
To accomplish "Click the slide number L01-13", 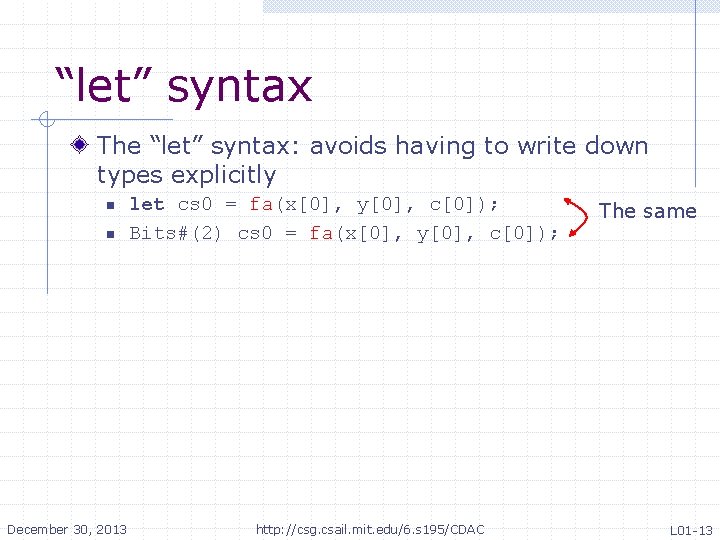I will [x=691, y=530].
